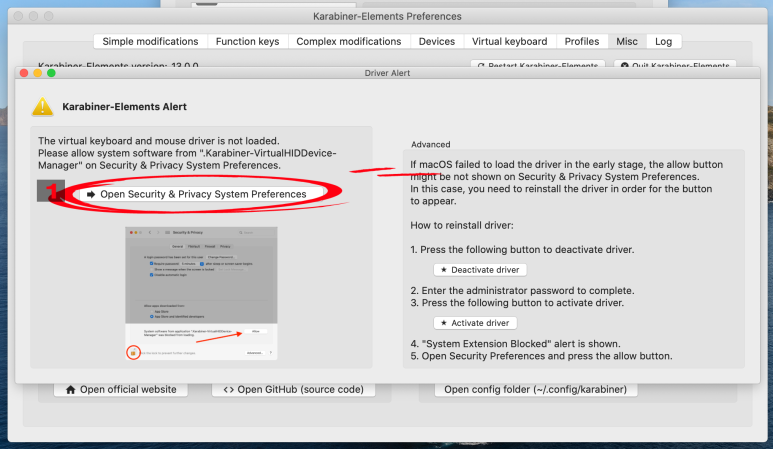This screenshot has height=449, width=773.
Task: Click the Karabiner-Elements Alert heading
Action: 124,107
